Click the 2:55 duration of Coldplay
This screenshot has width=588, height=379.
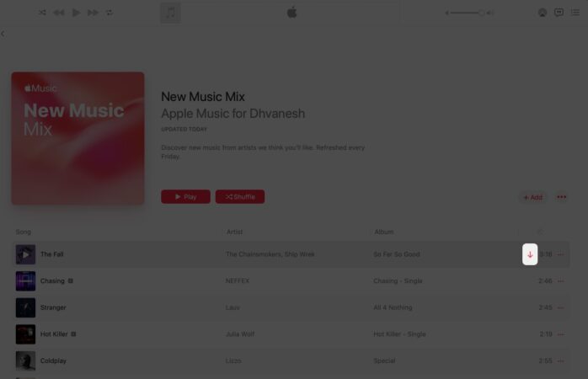pos(545,360)
